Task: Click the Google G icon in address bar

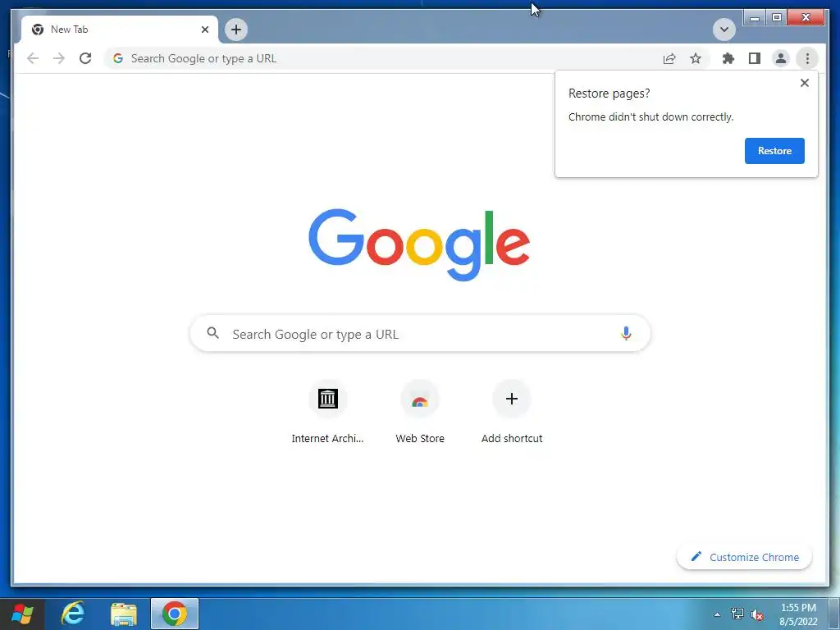Action: click(x=118, y=58)
